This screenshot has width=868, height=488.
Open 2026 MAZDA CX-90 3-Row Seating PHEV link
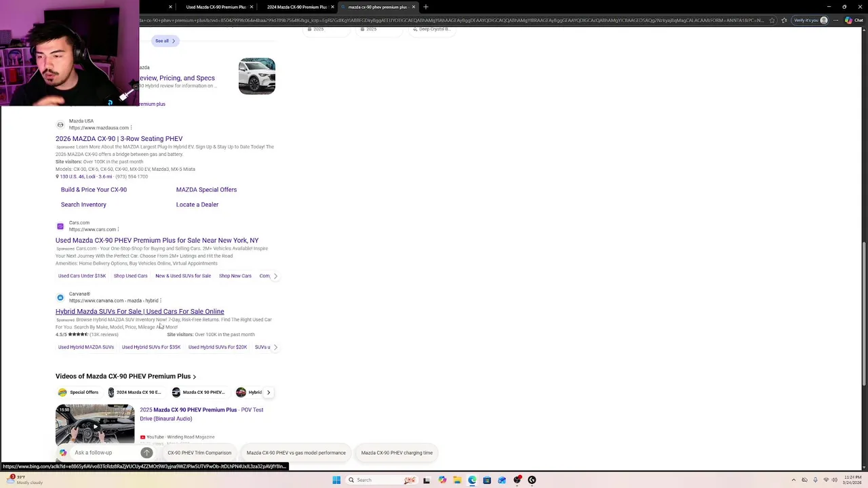[x=119, y=139]
